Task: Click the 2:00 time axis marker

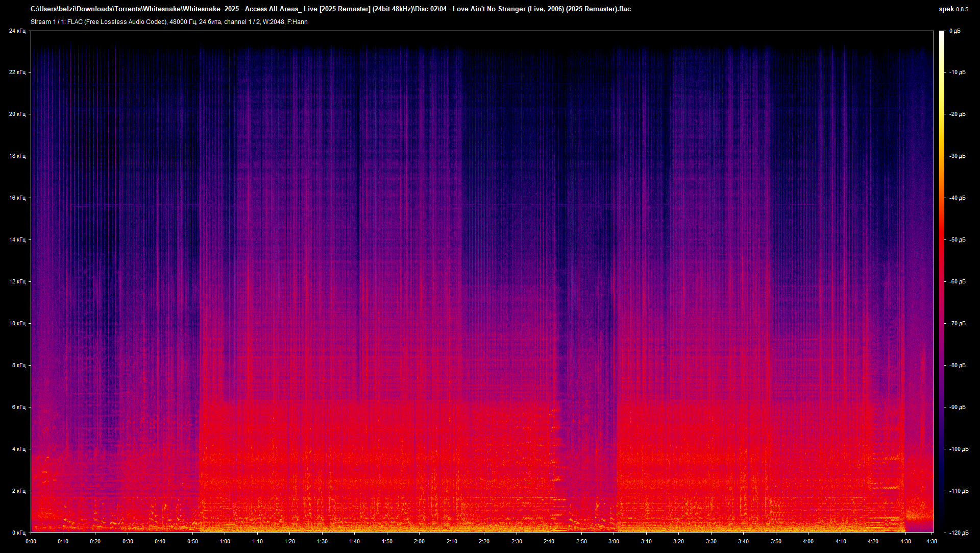Action: [419, 541]
